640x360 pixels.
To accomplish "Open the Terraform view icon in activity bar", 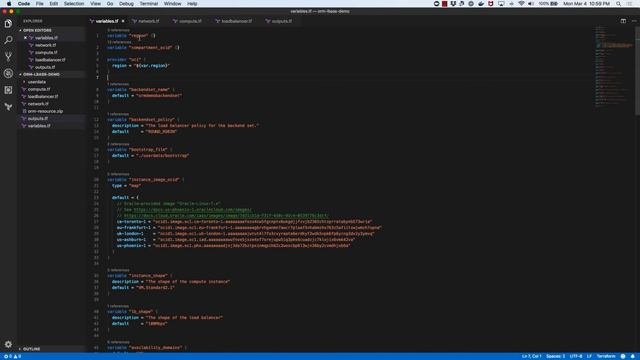I will coord(8,107).
